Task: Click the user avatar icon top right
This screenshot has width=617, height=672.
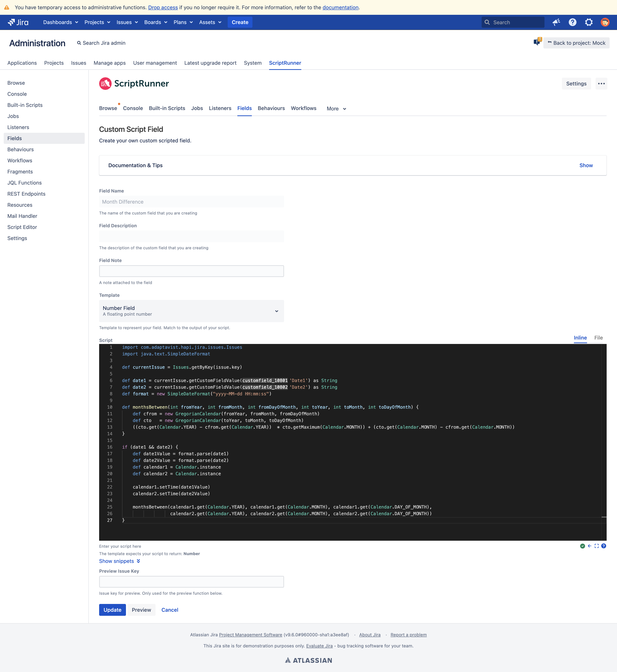Action: [605, 22]
